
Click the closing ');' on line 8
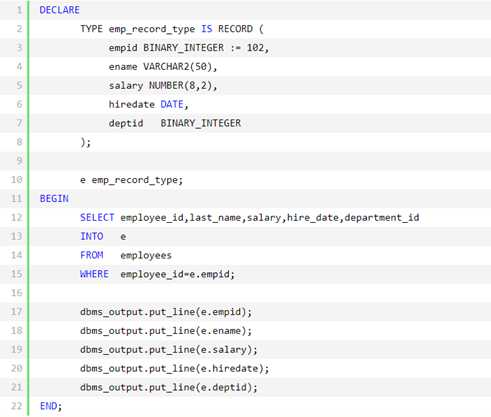point(86,142)
